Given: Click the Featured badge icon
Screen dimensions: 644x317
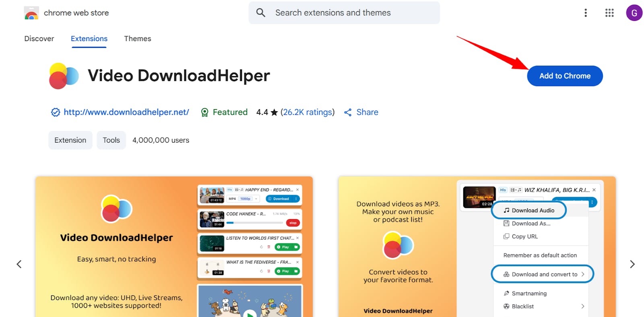Looking at the screenshot, I should click(204, 112).
